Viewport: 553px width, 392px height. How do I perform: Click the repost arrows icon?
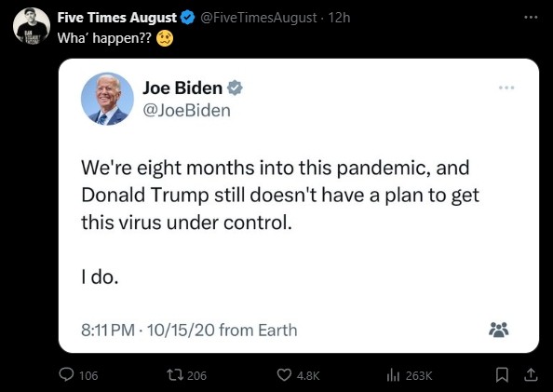point(175,374)
